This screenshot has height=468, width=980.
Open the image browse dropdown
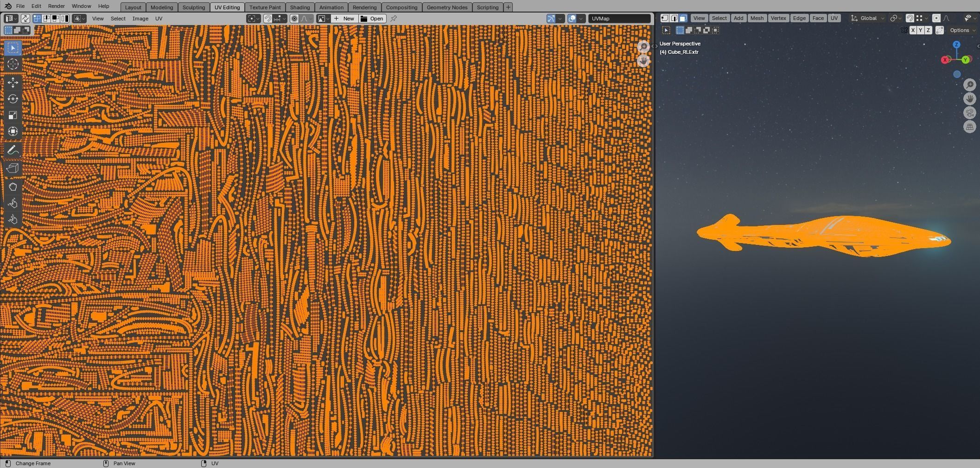pyautogui.click(x=323, y=19)
